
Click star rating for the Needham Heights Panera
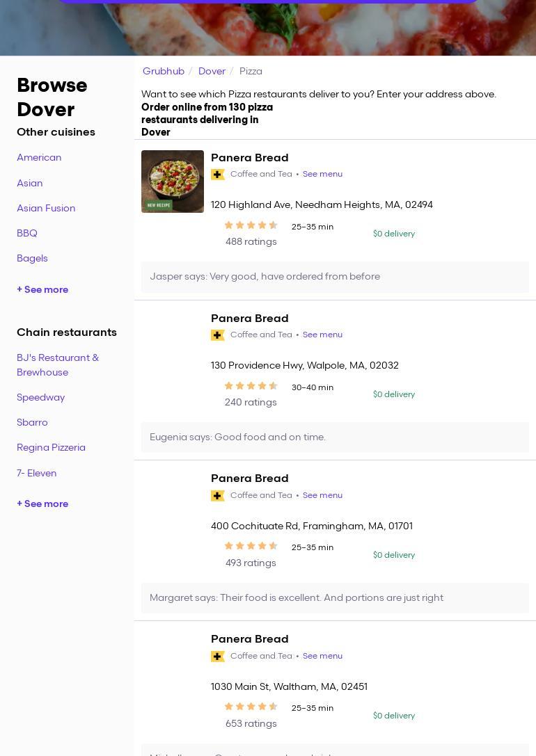(x=251, y=225)
